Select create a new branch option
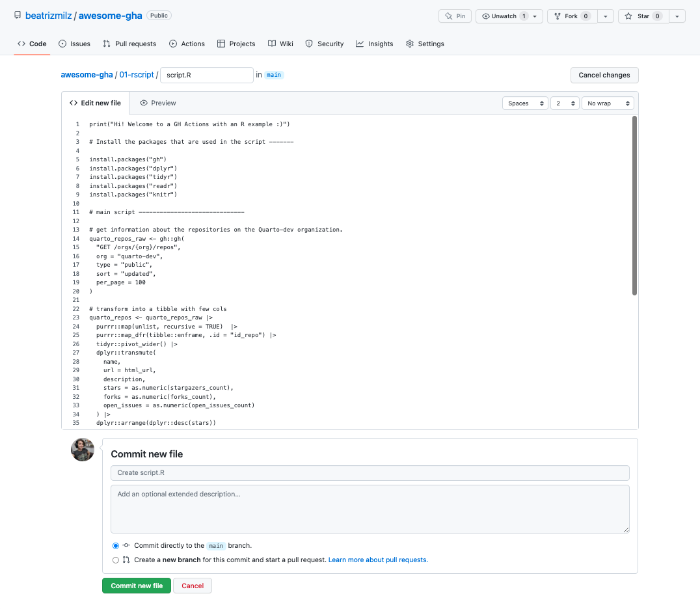 [x=116, y=560]
